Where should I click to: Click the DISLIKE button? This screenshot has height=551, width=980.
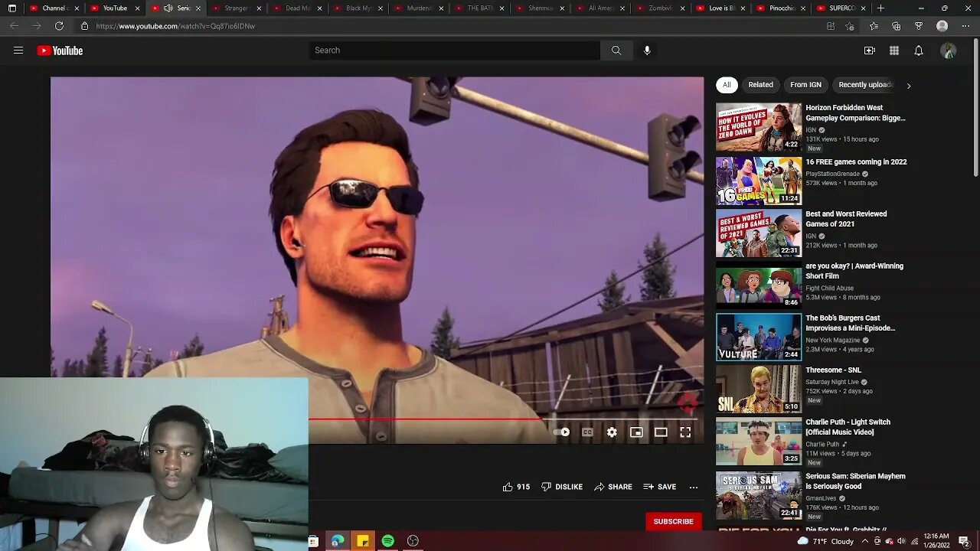[x=562, y=487]
